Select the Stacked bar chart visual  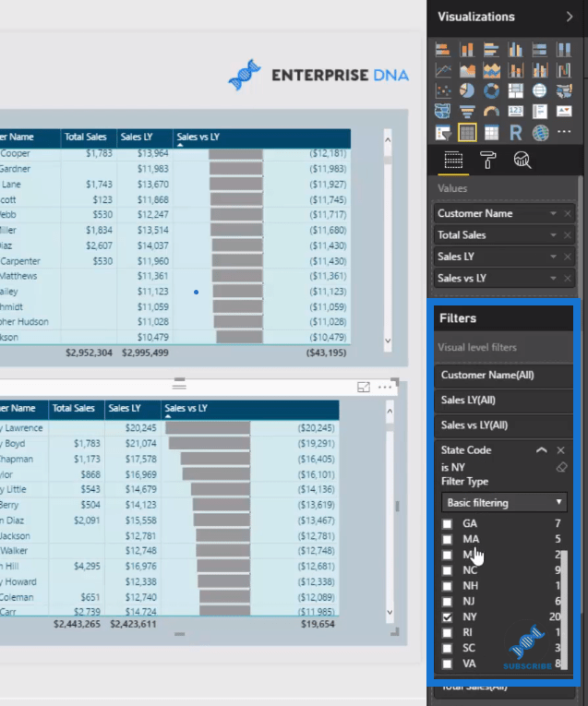point(443,50)
